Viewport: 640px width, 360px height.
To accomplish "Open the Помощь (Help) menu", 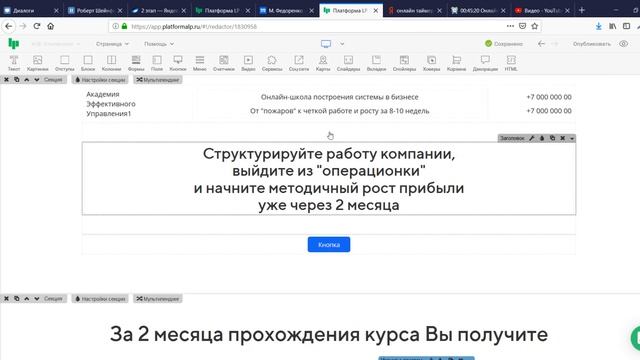I will pyautogui.click(x=159, y=44).
